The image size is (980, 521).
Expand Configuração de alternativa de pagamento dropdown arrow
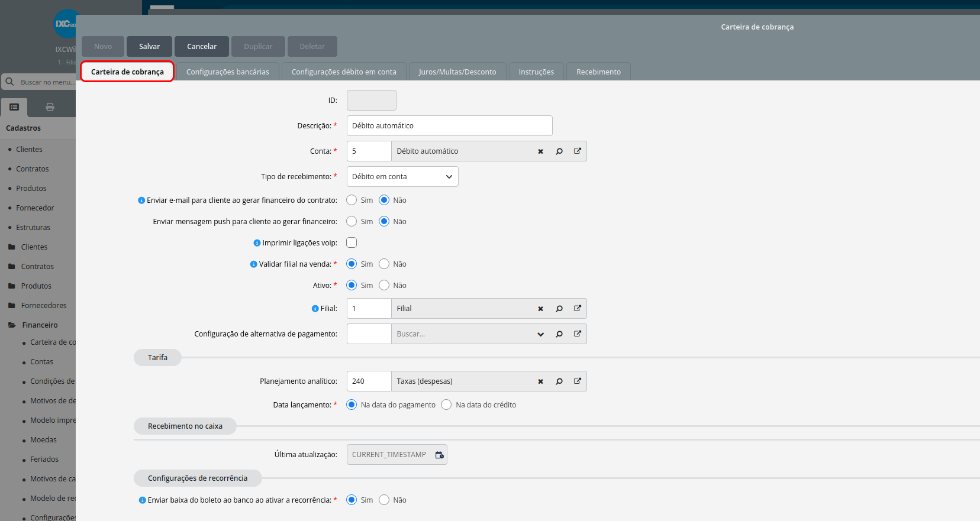click(540, 334)
